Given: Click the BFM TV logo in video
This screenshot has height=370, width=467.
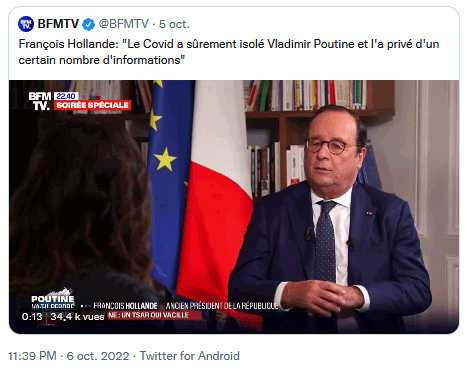Looking at the screenshot, I should [x=40, y=101].
